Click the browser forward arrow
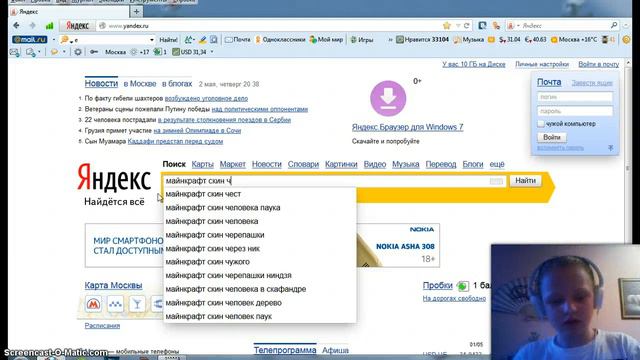This screenshot has width=640, height=360. (33, 25)
